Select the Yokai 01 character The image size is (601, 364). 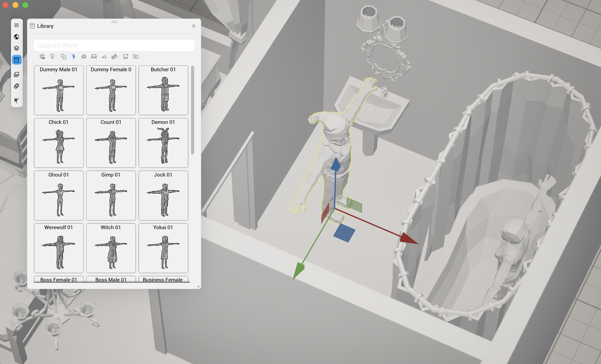point(163,248)
